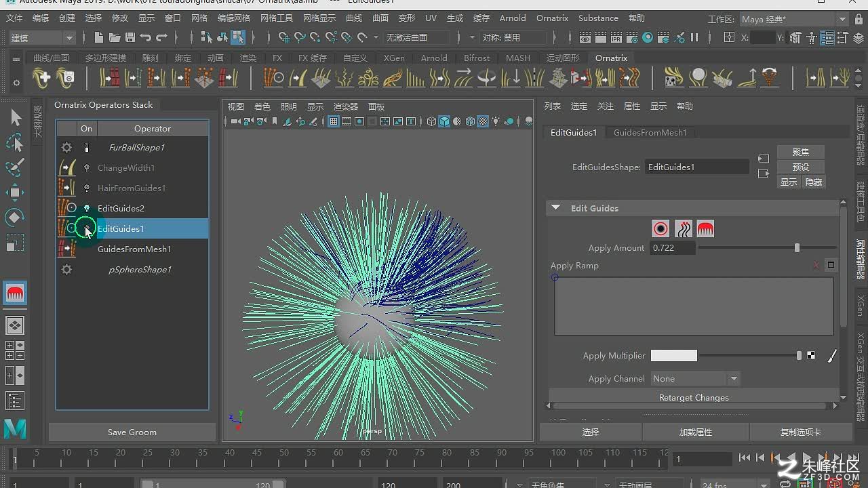Switch to the XGen shelf tab
868x488 pixels.
pos(394,58)
